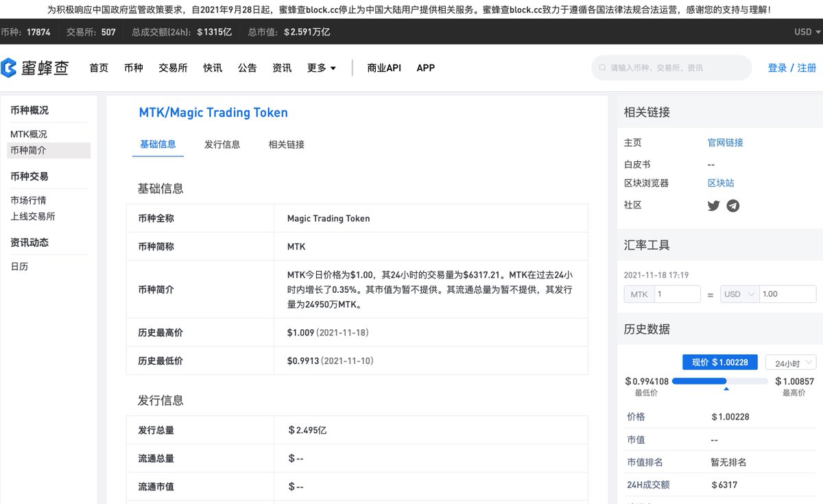Open 交易所 in the navigation bar
Screen dimensions: 823x504
(173, 68)
